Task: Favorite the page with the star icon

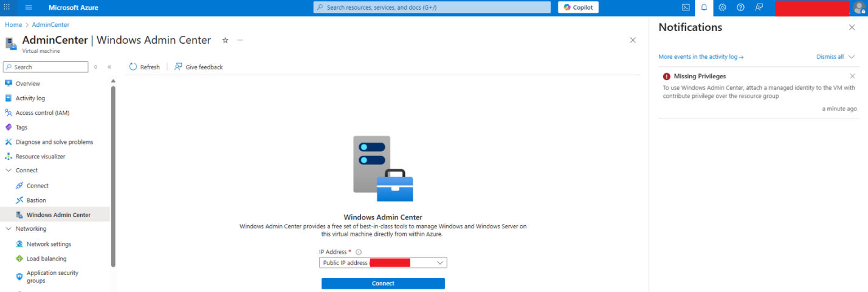Action: click(x=225, y=40)
